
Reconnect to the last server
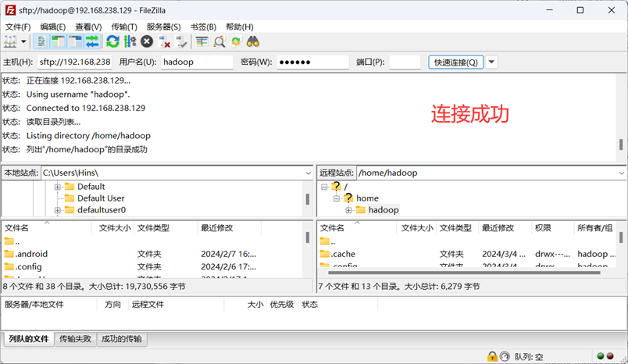[181, 41]
